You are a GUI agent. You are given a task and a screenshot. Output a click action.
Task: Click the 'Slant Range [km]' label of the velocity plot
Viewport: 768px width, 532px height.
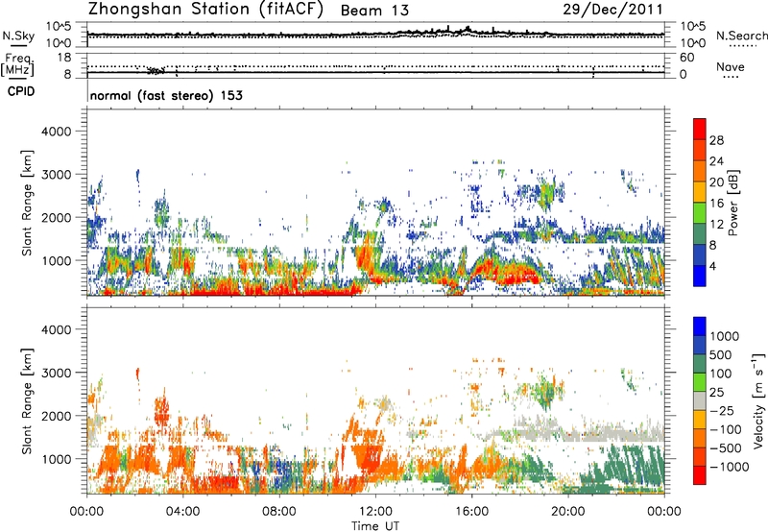pos(27,401)
